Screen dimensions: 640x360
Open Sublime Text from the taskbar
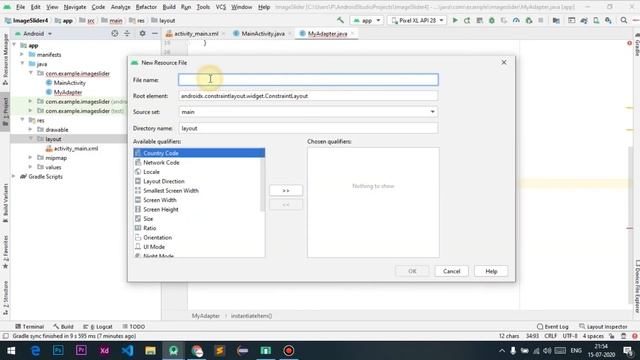pos(220,351)
